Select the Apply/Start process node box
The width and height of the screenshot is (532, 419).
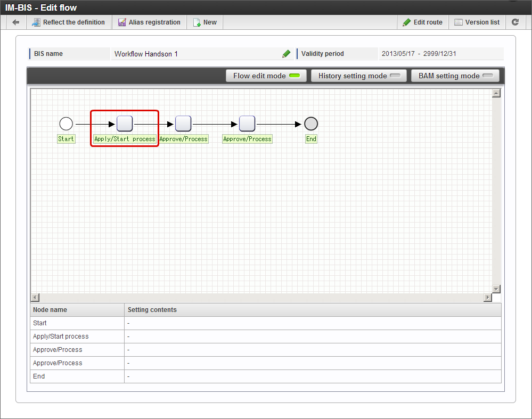click(125, 124)
